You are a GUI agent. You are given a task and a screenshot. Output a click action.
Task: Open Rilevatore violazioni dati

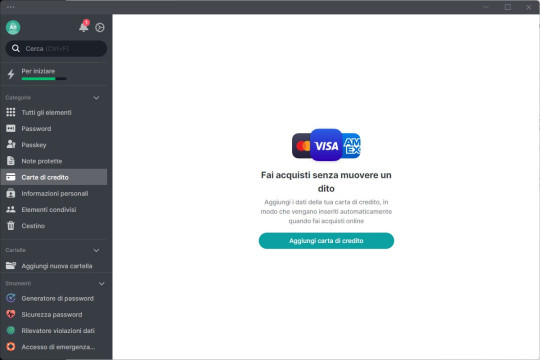(x=58, y=331)
